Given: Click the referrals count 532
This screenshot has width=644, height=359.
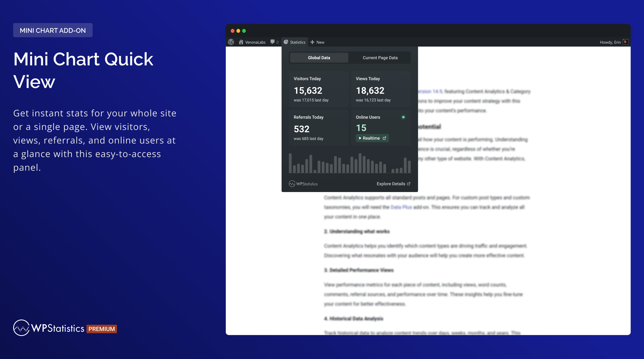Looking at the screenshot, I should point(301,129).
